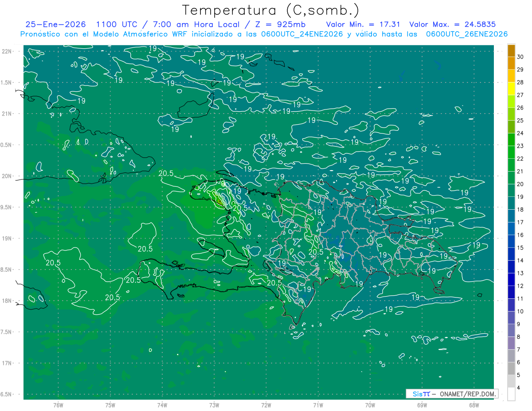This screenshot has width=532, height=411.
Task: Click the '21N' latitude axis label
Action: (8, 114)
